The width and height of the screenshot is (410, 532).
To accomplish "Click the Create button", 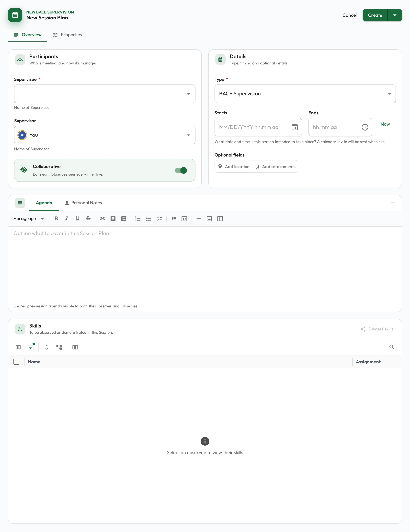I will tap(375, 15).
